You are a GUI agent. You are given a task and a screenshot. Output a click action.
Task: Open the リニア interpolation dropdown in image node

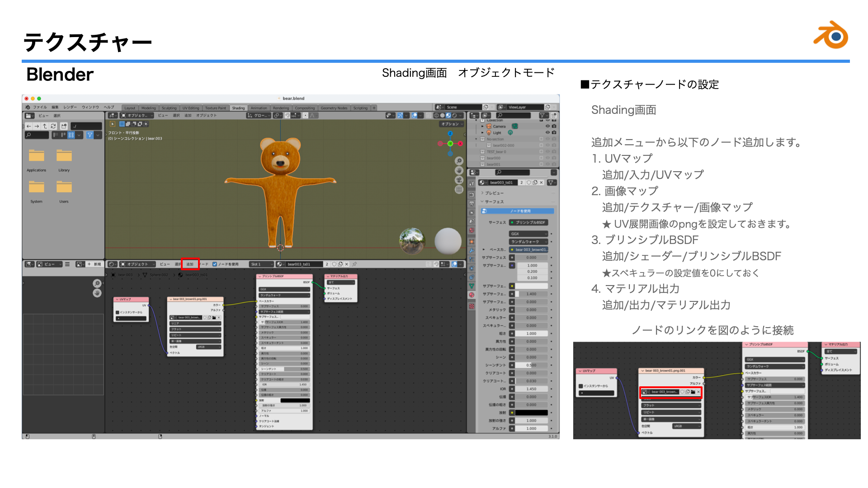coord(195,323)
